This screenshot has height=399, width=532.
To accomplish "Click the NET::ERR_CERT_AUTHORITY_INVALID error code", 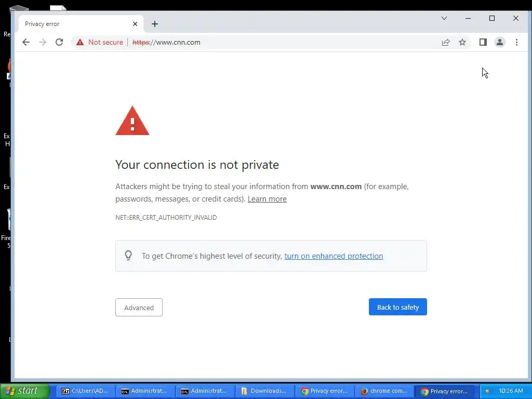I will tap(166, 218).
